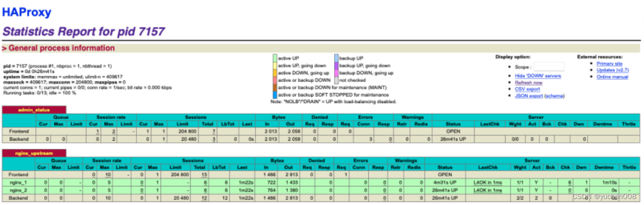Viewport: 644px width, 205px height.
Task: Click the blue SOFT STOPPED legend swatch
Action: (275, 94)
